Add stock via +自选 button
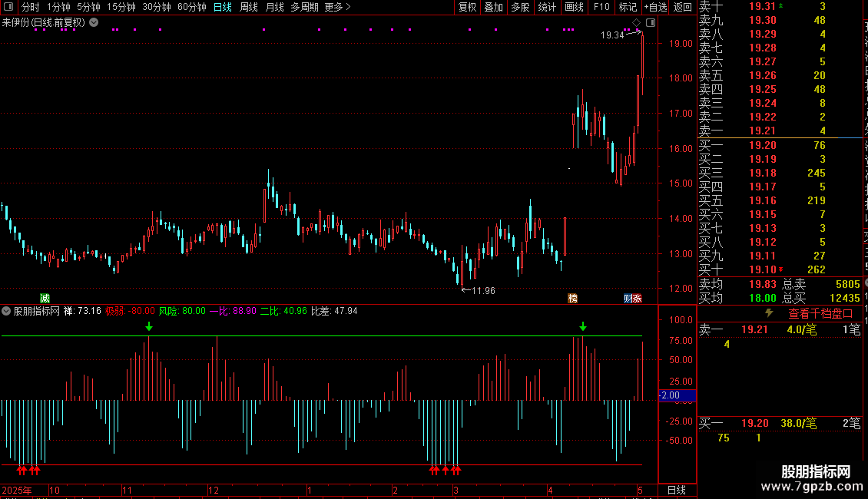The image size is (868, 499). point(655,7)
